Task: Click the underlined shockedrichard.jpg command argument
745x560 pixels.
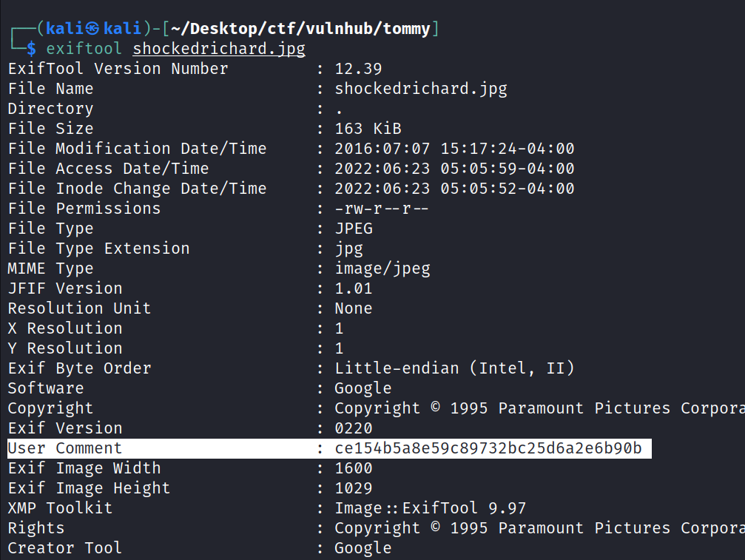Action: click(219, 49)
